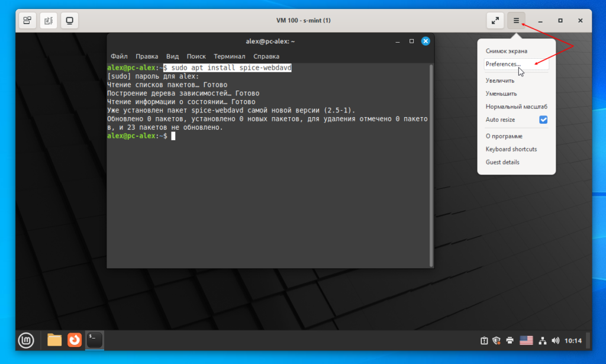This screenshot has height=364, width=606.
Task: Choose Нормальный масштаб menu entry
Action: point(516,107)
